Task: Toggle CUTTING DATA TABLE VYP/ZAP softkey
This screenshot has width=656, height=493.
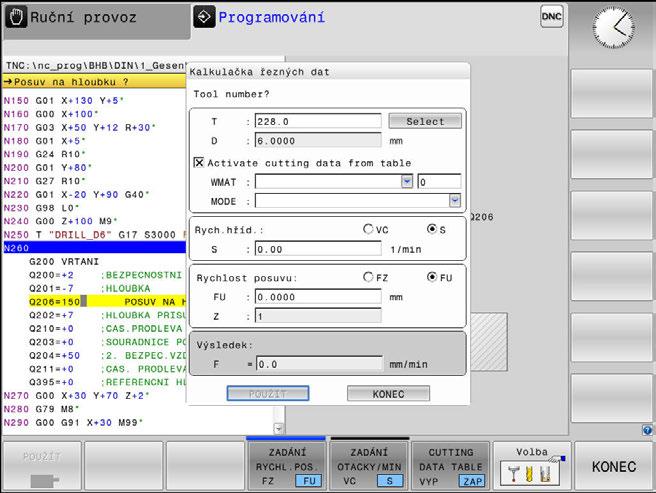Action: 451,466
